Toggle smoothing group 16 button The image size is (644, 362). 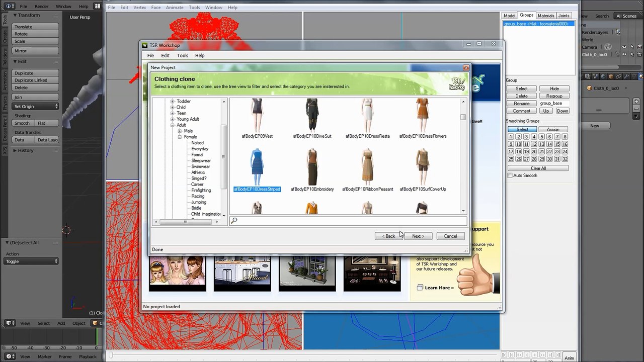tap(565, 144)
